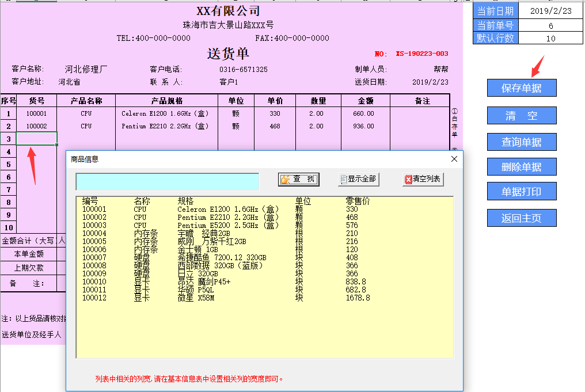This screenshot has width=585, height=392.
Task: Click the 单据打印 button
Action: click(x=522, y=191)
